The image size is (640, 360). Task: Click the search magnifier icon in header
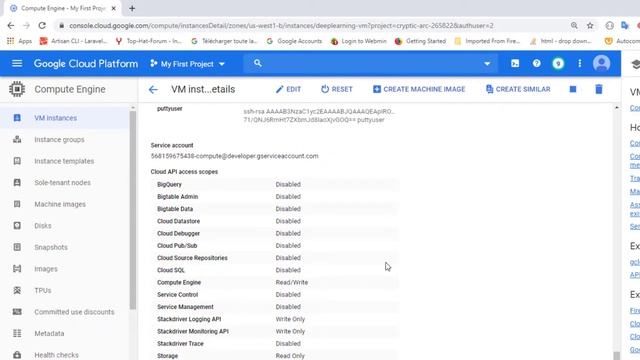(x=258, y=63)
